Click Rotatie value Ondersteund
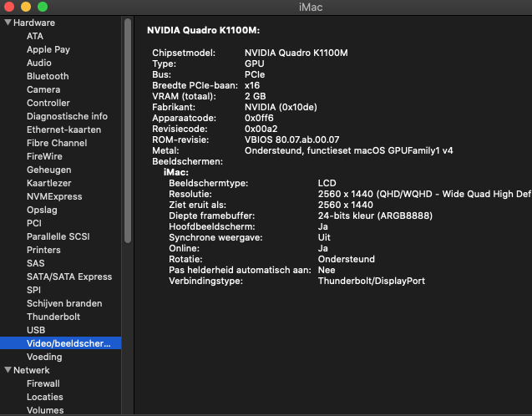This screenshot has height=416, width=532. click(x=346, y=259)
